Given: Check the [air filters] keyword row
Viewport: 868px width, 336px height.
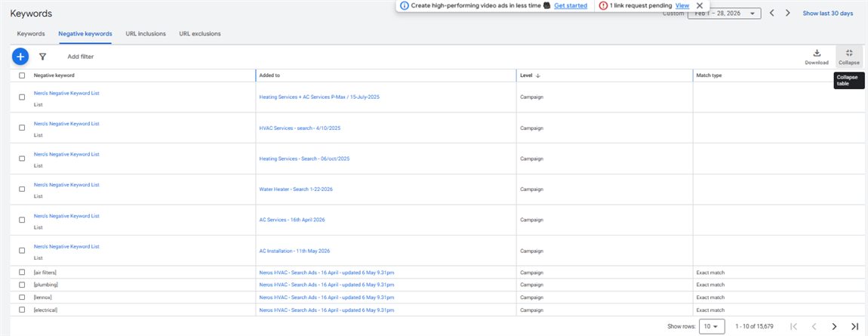Looking at the screenshot, I should 22,273.
